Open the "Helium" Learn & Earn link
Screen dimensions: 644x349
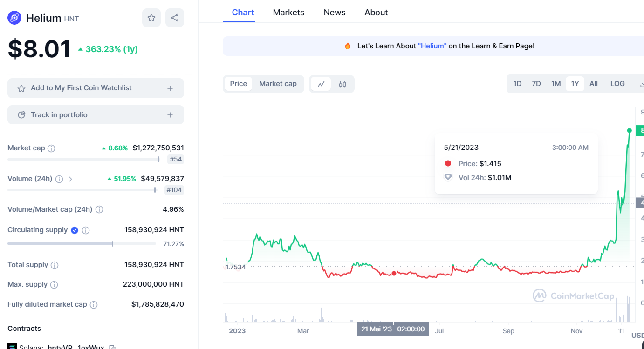[432, 46]
